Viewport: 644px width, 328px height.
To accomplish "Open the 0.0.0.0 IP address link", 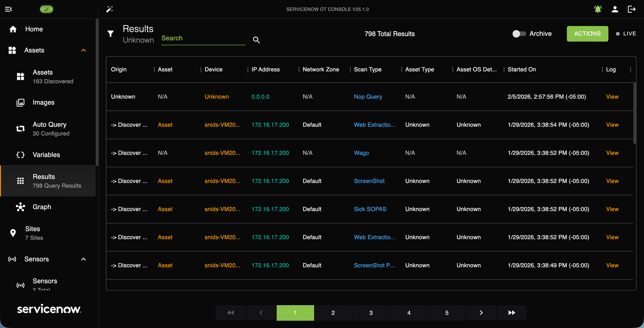I will click(260, 97).
